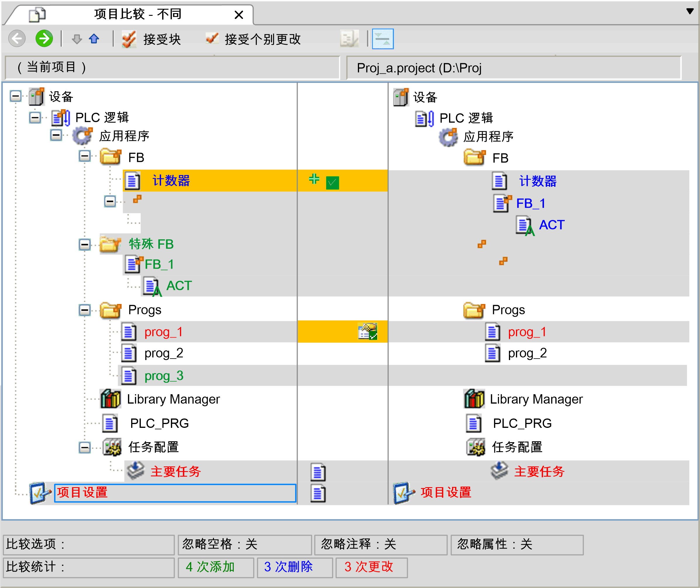This screenshot has width=700, height=588.
Task: Collapse the 特殊 FB folder node
Action: click(85, 245)
